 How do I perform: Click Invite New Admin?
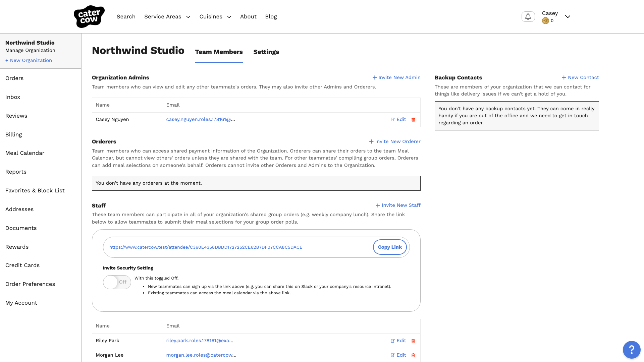point(396,77)
